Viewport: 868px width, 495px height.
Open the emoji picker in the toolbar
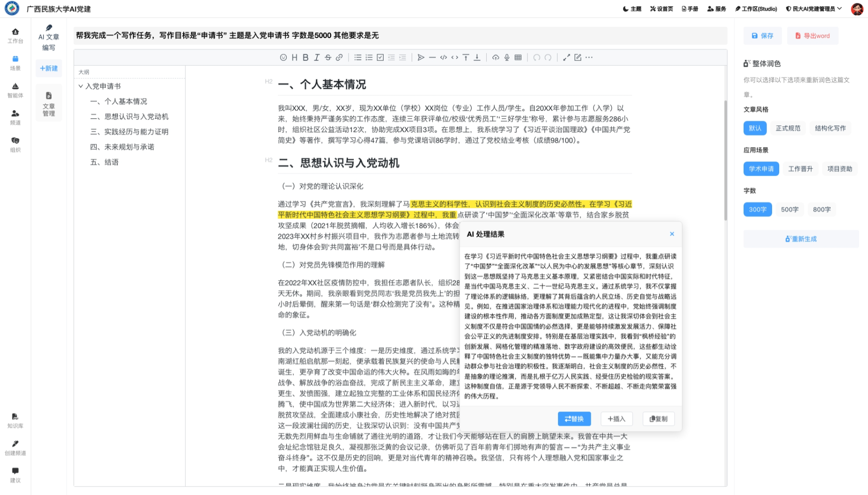[x=283, y=57]
